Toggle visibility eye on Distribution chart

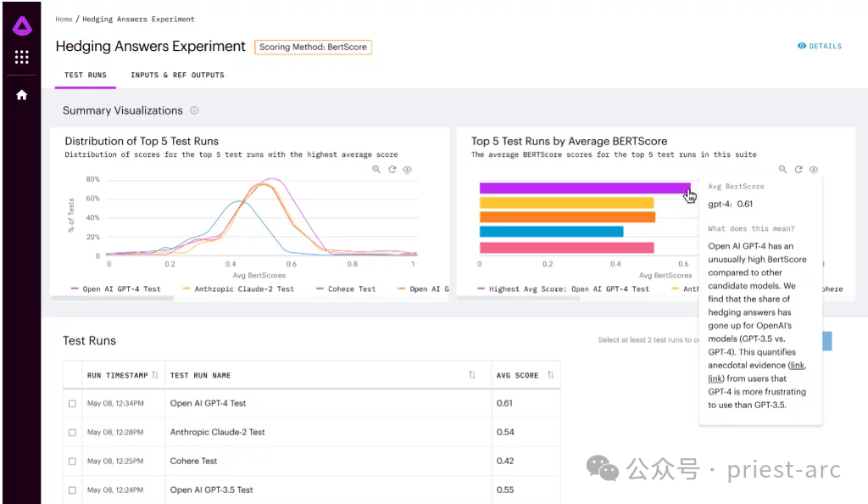[x=408, y=170]
